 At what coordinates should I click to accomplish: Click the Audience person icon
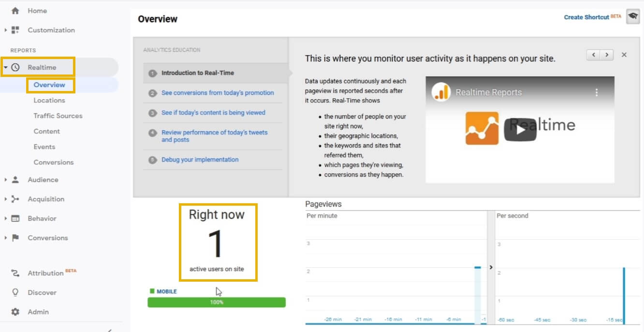pyautogui.click(x=15, y=180)
